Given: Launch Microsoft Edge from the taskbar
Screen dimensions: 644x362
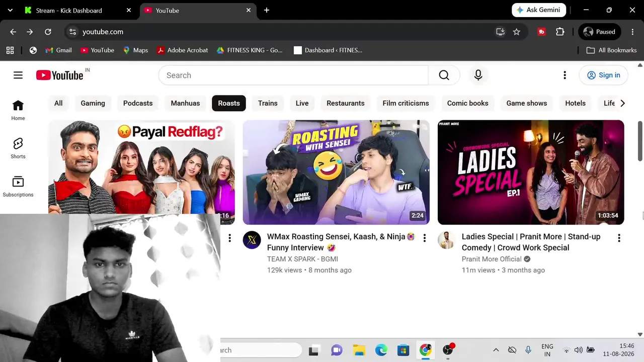Looking at the screenshot, I should [381, 350].
